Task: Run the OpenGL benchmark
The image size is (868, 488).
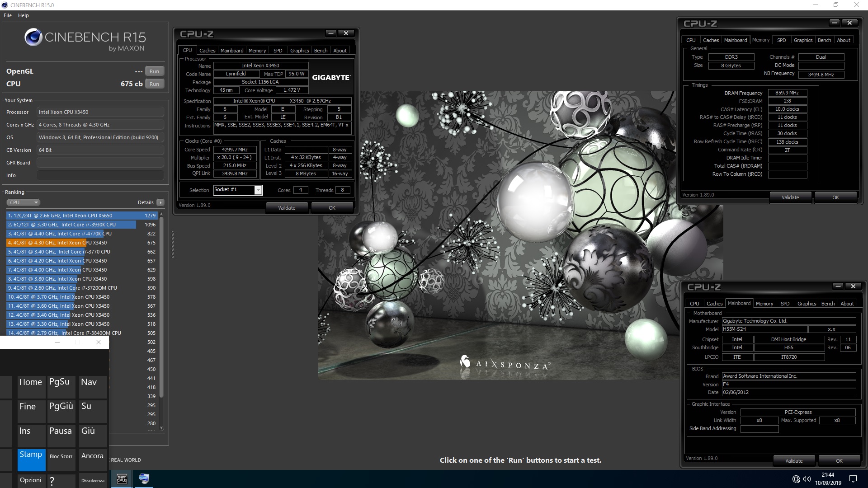Action: click(154, 71)
